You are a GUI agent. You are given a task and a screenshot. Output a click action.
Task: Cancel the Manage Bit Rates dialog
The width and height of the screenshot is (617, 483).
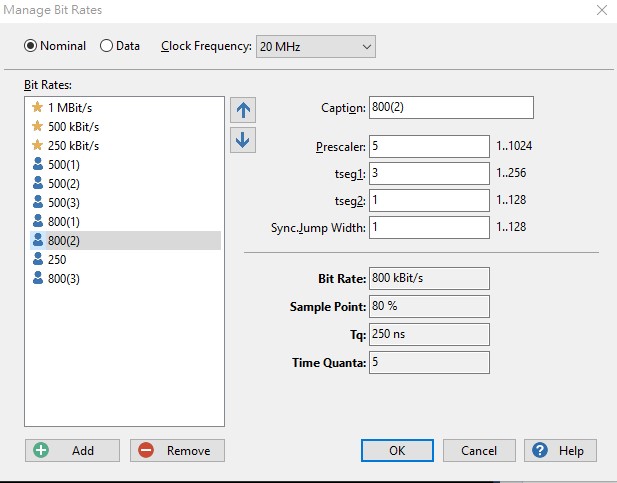tap(479, 450)
